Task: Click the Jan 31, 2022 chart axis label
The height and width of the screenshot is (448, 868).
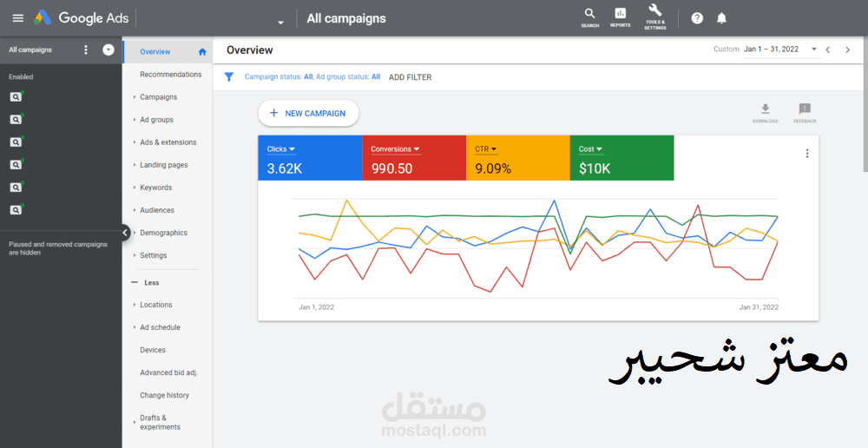Action: (x=759, y=306)
